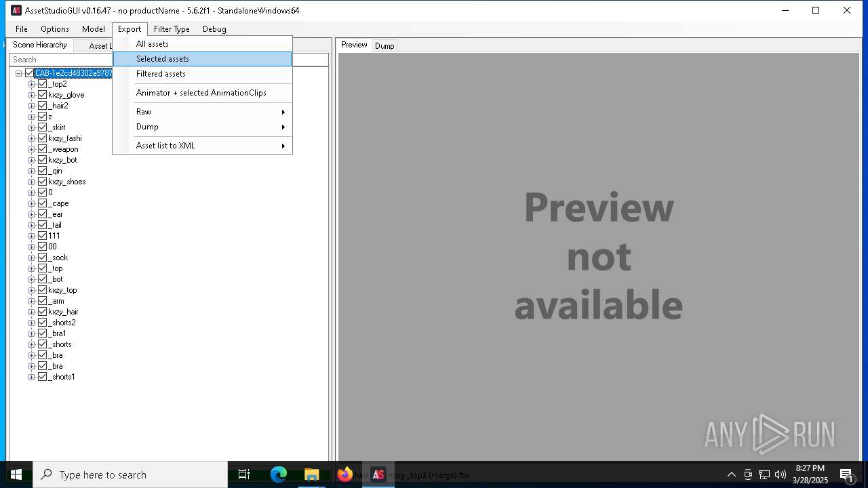Expand the 111 node

click(31, 236)
